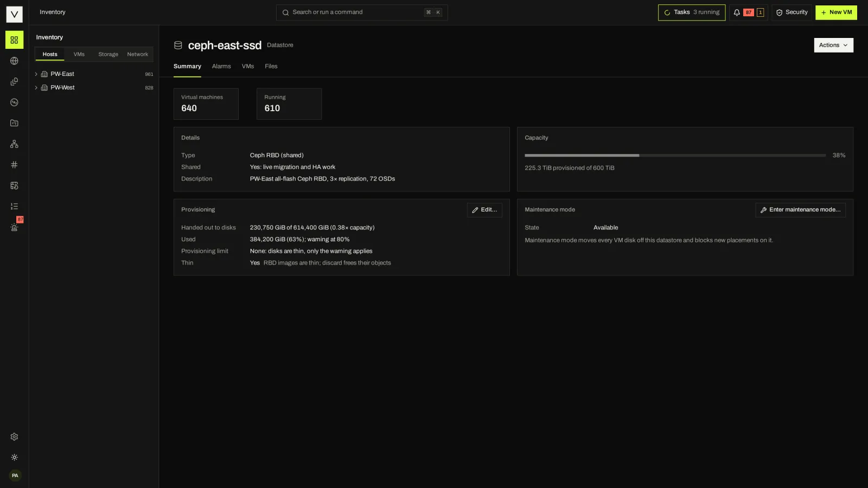Open Tasks showing 3 running

[692, 12]
